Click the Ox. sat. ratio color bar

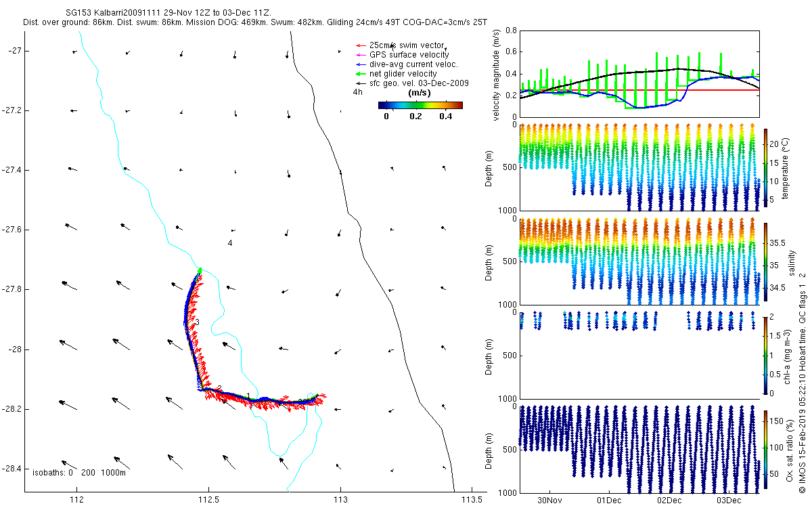[x=766, y=446]
